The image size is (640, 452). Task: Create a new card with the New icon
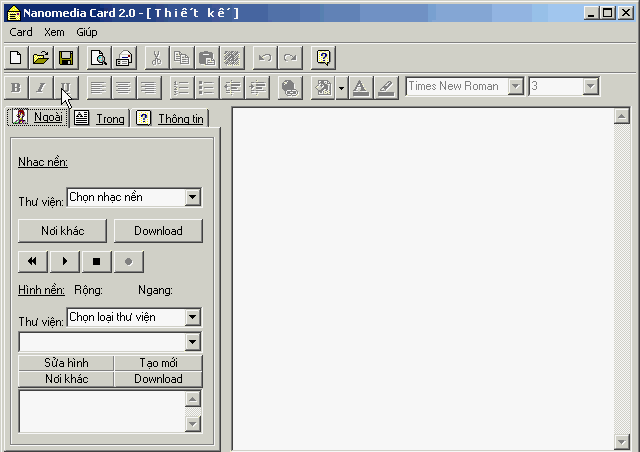pos(16,58)
